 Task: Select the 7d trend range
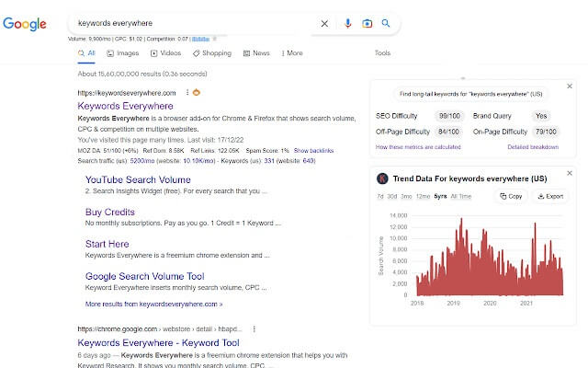380,196
